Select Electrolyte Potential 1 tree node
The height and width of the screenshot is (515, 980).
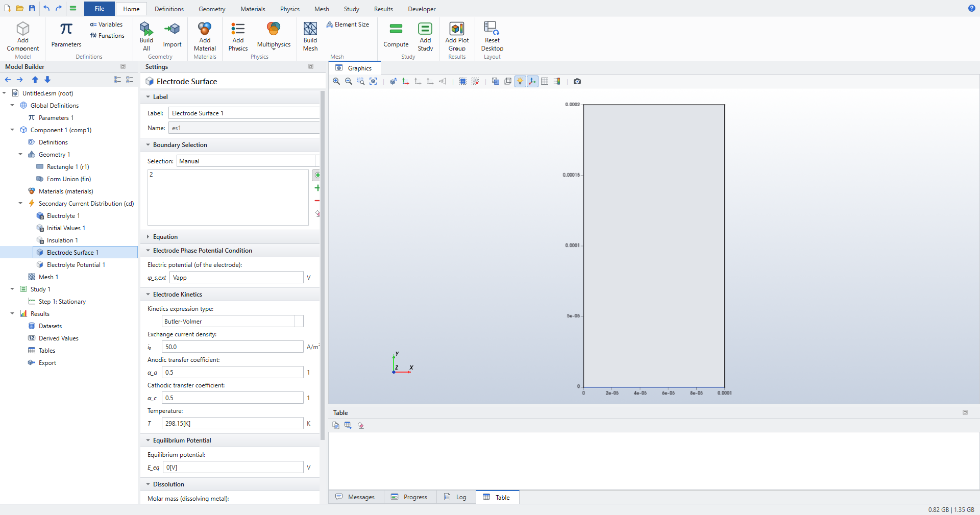tap(76, 264)
